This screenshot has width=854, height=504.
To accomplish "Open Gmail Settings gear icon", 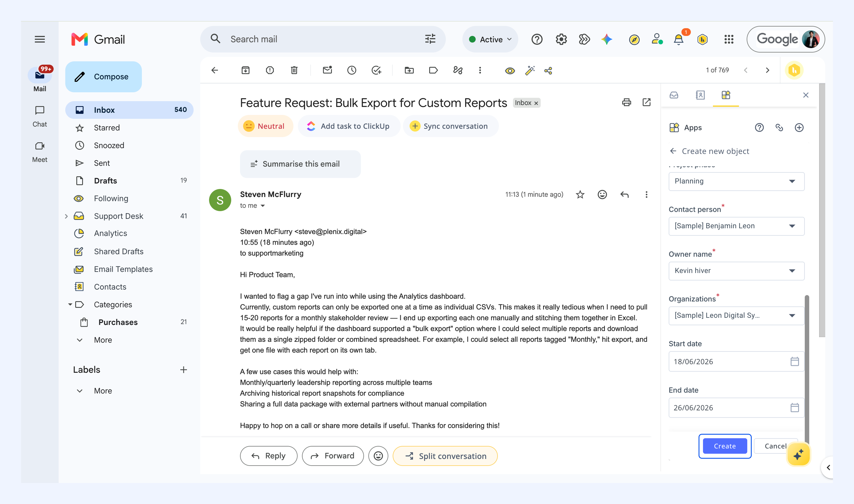I will coord(561,40).
